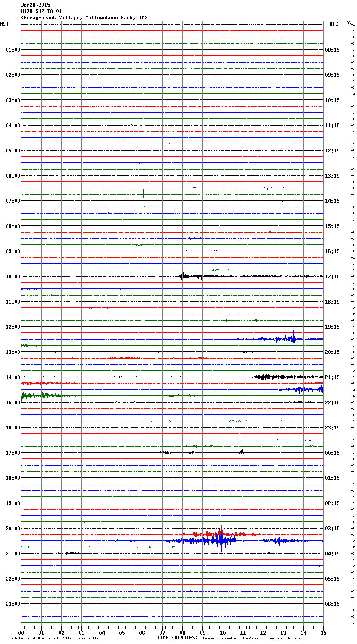
Task: Select the 10:00 MST row label
Action: pyautogui.click(x=13, y=277)
